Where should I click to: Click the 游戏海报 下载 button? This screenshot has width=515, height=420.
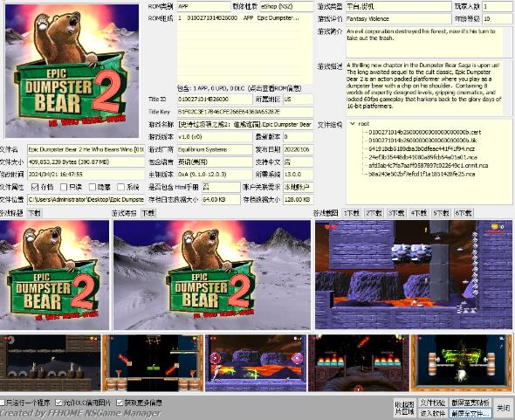(x=148, y=213)
